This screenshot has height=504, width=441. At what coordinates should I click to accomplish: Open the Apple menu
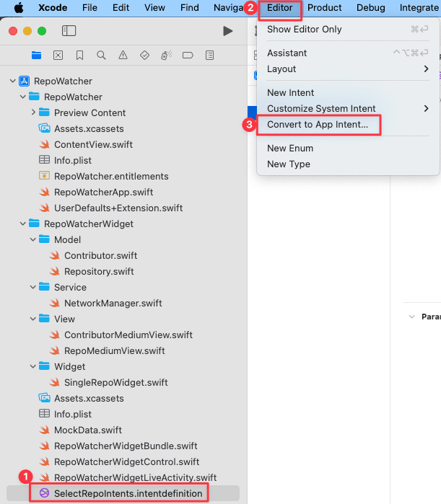tap(19, 8)
